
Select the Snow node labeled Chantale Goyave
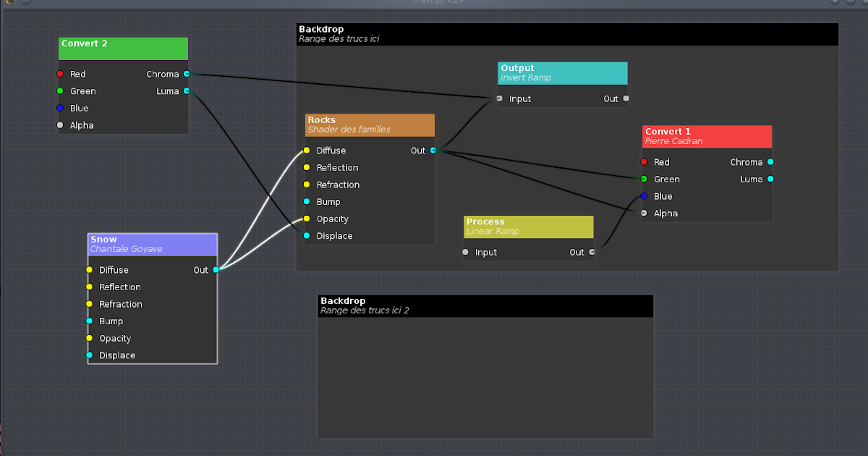point(152,244)
